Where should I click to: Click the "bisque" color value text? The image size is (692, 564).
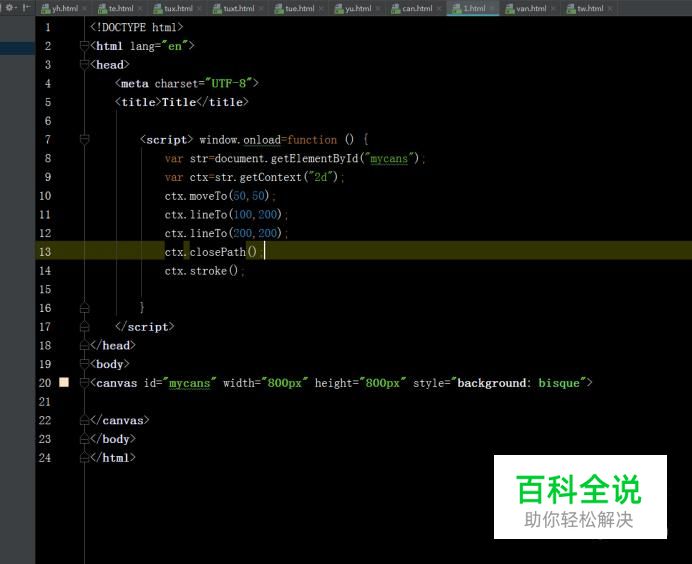click(559, 383)
